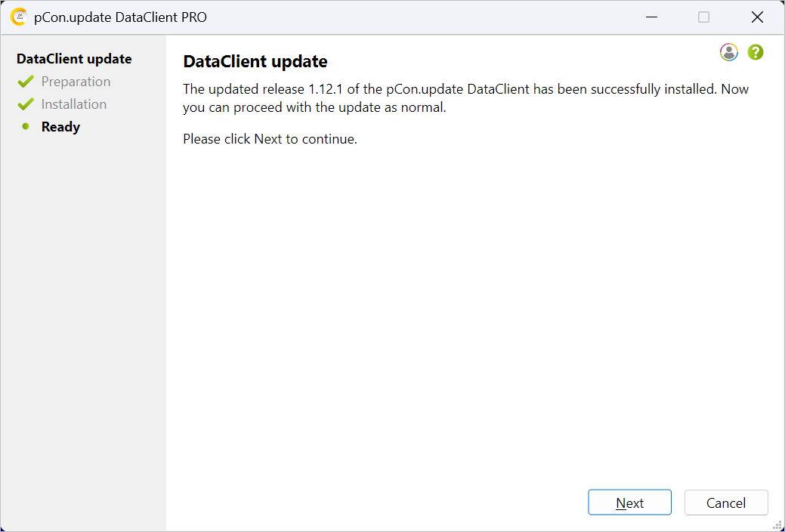This screenshot has width=785, height=532.
Task: Close the pCon.update DataClient PRO window
Action: click(757, 17)
